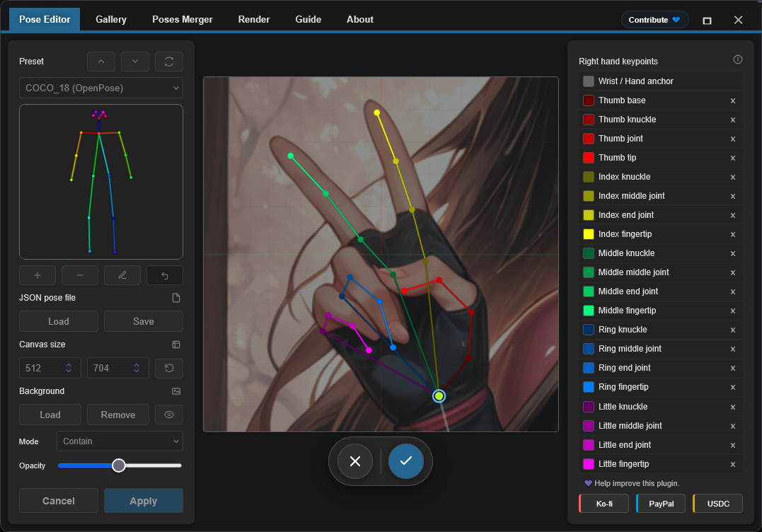This screenshot has width=762, height=532.
Task: Click the Index fingertip yellow swatch
Action: [x=589, y=234]
